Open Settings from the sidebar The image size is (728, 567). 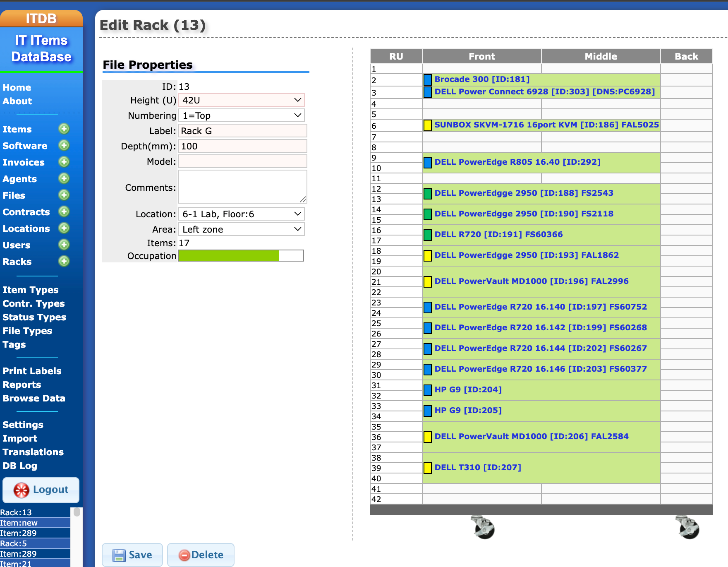(23, 425)
